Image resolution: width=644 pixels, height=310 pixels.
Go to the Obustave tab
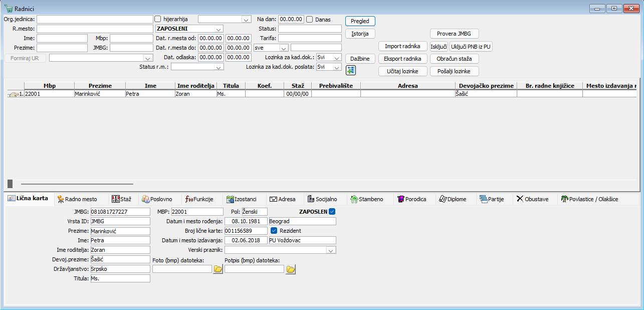(x=532, y=199)
